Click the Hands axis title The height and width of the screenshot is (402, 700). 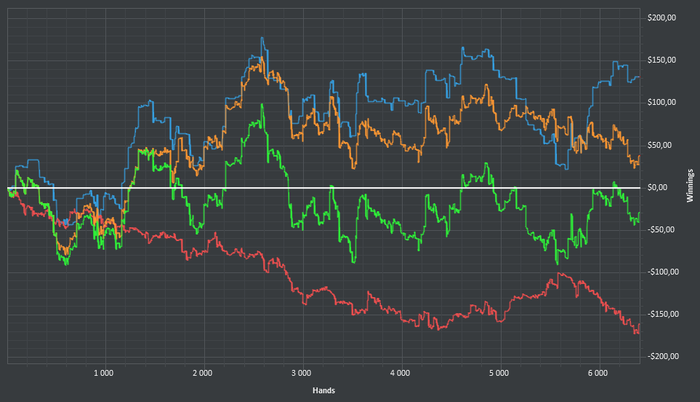point(324,390)
